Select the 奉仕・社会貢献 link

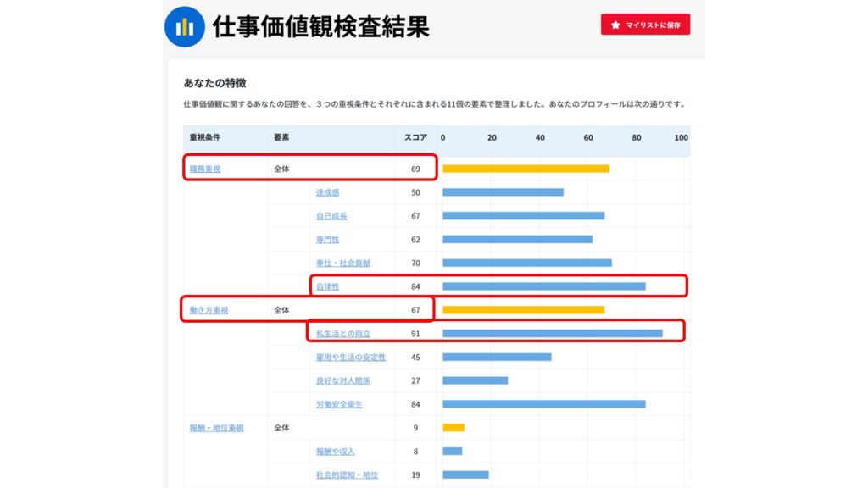(x=343, y=263)
